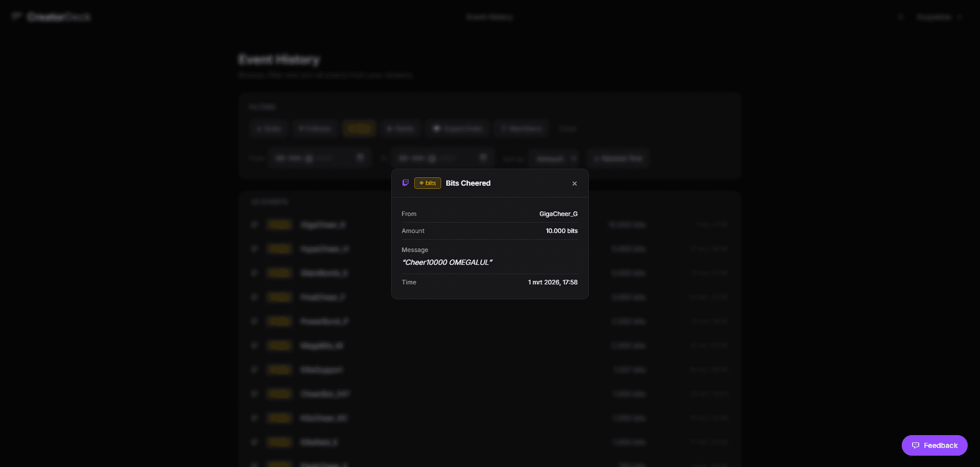980x467 pixels.
Task: Select the sender name "GigaCheer_G"
Action: tap(558, 214)
